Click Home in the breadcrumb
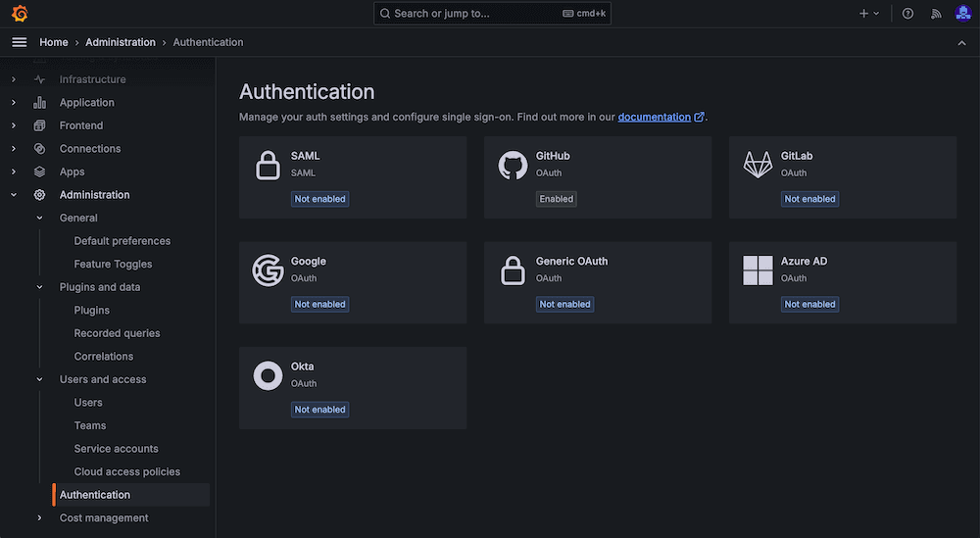Screen dimensions: 980x538 (54, 42)
